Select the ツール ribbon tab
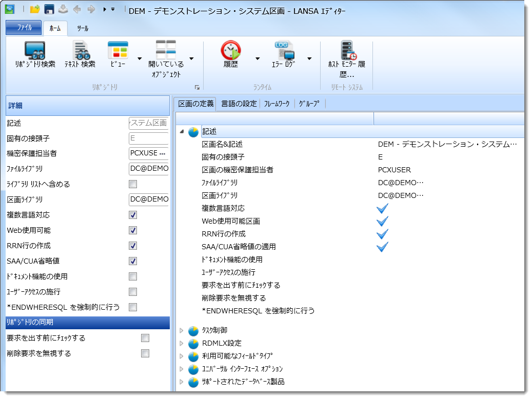Viewport: 532px width, 399px height. [x=83, y=29]
